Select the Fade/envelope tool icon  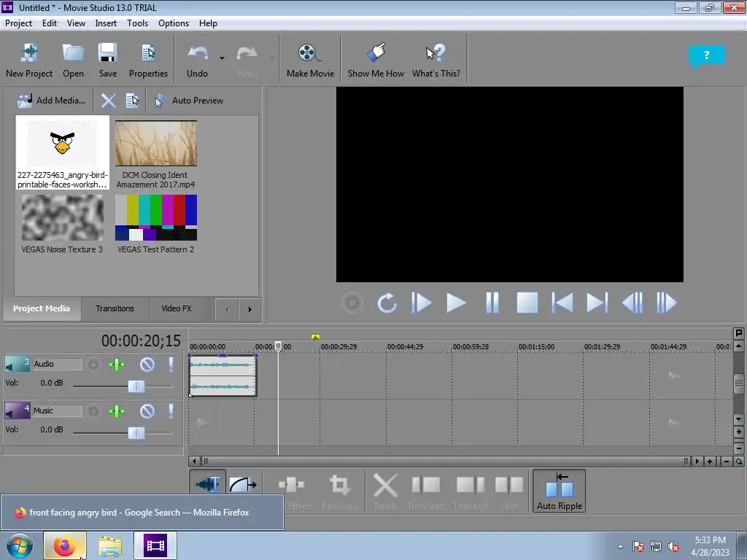tap(243, 485)
